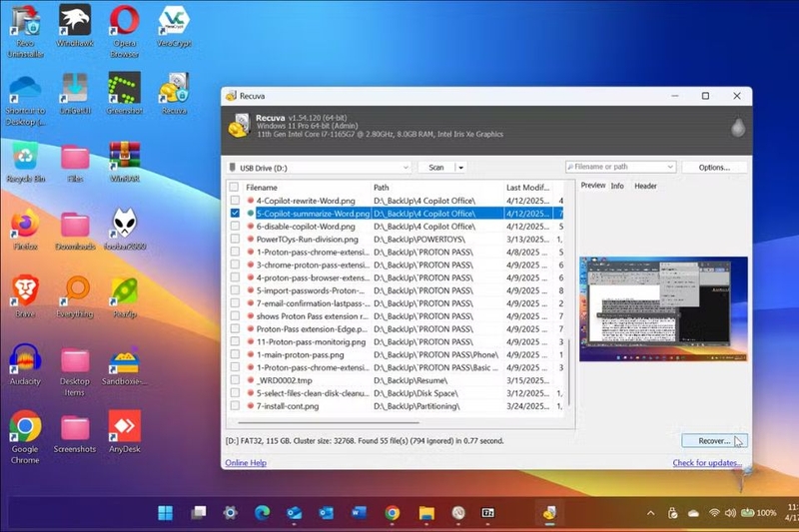Switch to the Info tab
The width and height of the screenshot is (799, 532).
coord(617,186)
